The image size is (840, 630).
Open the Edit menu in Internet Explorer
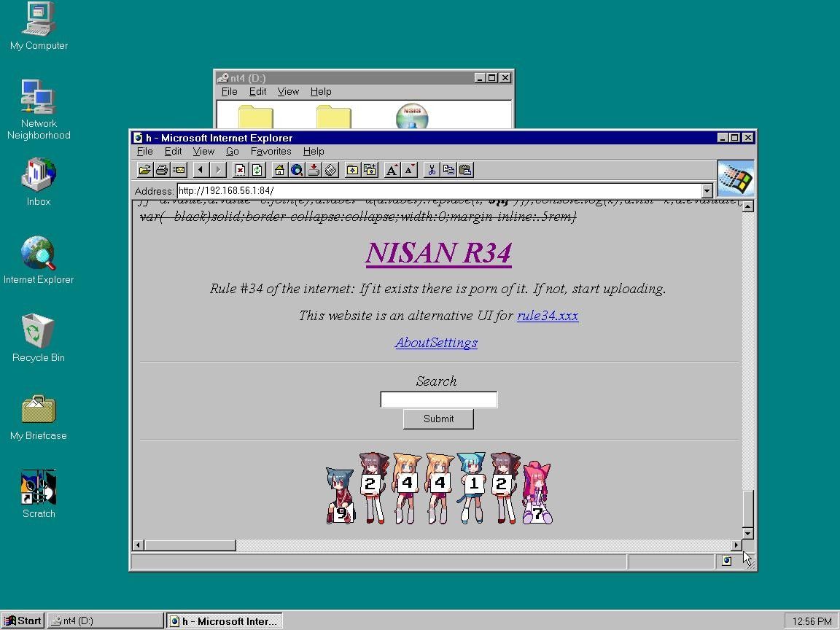(x=173, y=152)
